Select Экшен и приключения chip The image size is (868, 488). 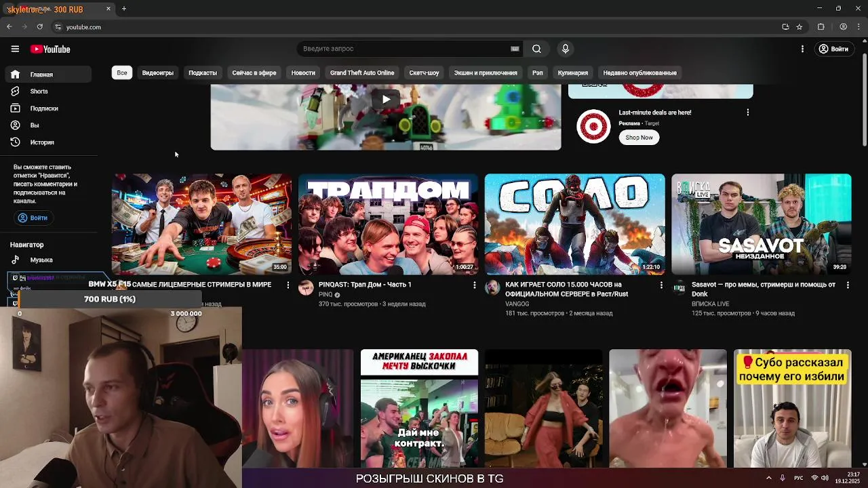point(486,73)
